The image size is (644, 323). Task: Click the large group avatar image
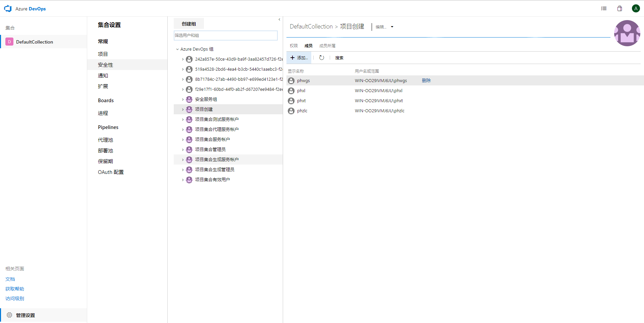627,33
